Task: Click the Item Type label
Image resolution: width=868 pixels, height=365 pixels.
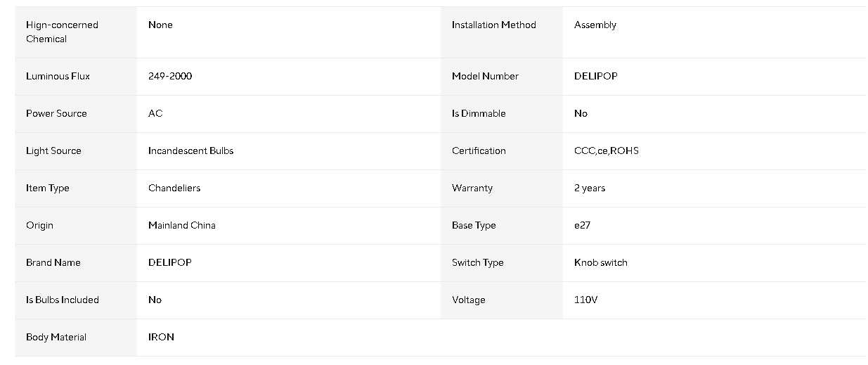Action: (x=48, y=188)
